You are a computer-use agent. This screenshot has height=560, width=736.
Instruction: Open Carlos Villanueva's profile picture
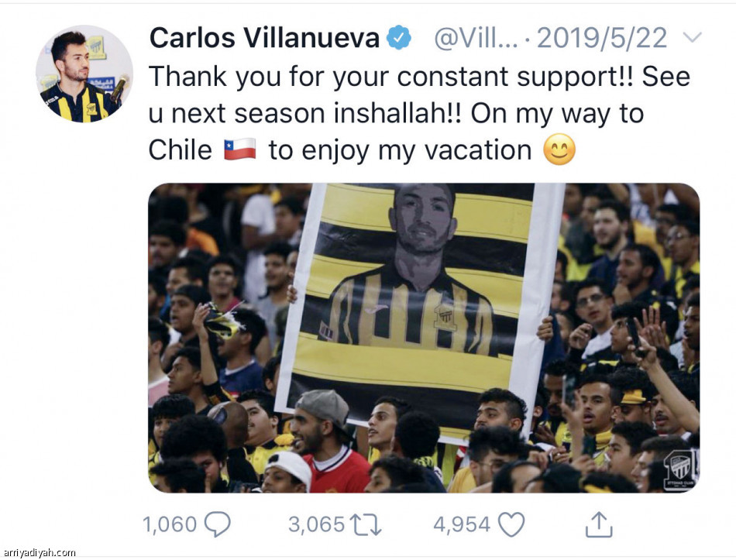(x=84, y=74)
